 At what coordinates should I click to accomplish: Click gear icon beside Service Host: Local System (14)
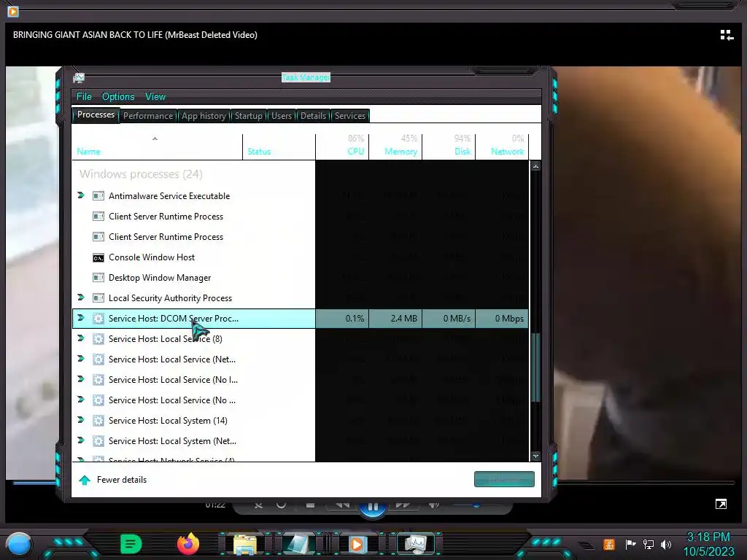98,421
